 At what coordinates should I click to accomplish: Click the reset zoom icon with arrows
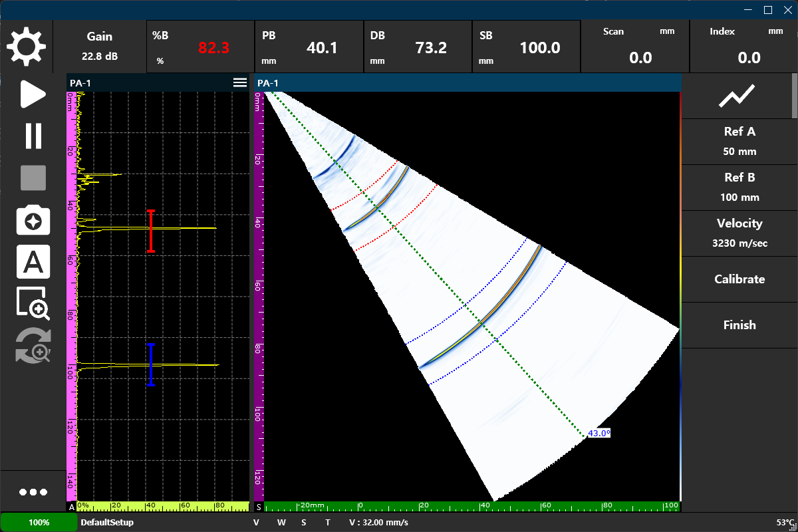click(33, 346)
